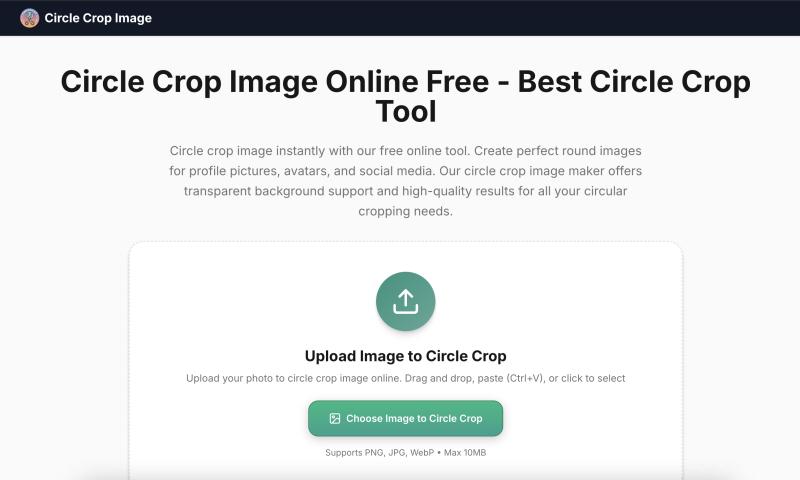Click the word Tool in the page title
Screen dimensions: 800x480
(x=406, y=112)
